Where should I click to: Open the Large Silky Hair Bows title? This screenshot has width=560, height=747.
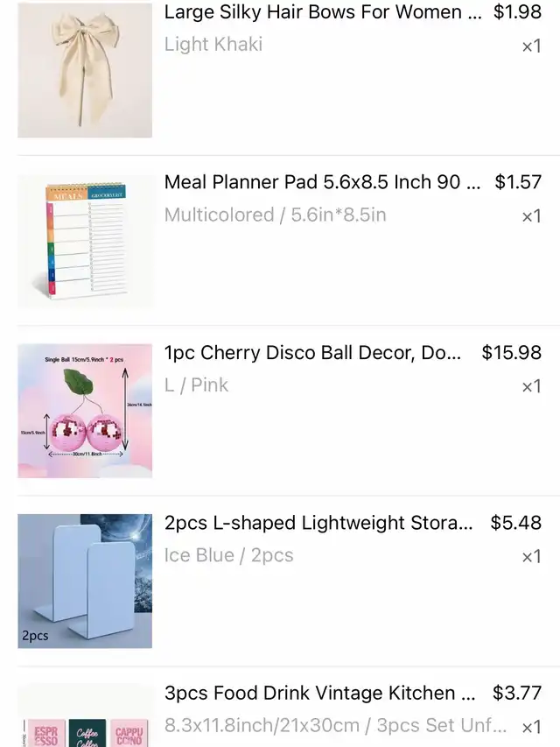tap(322, 12)
